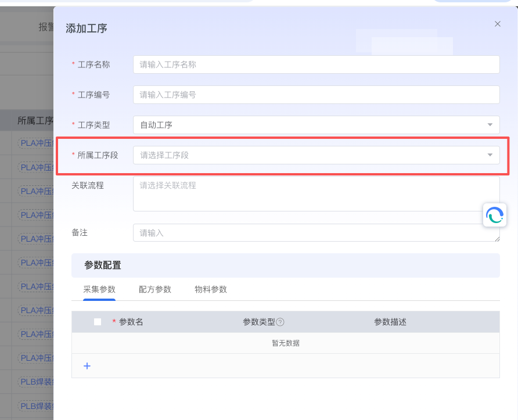
Task: Click the 参数描述 column header
Action: (x=390, y=322)
